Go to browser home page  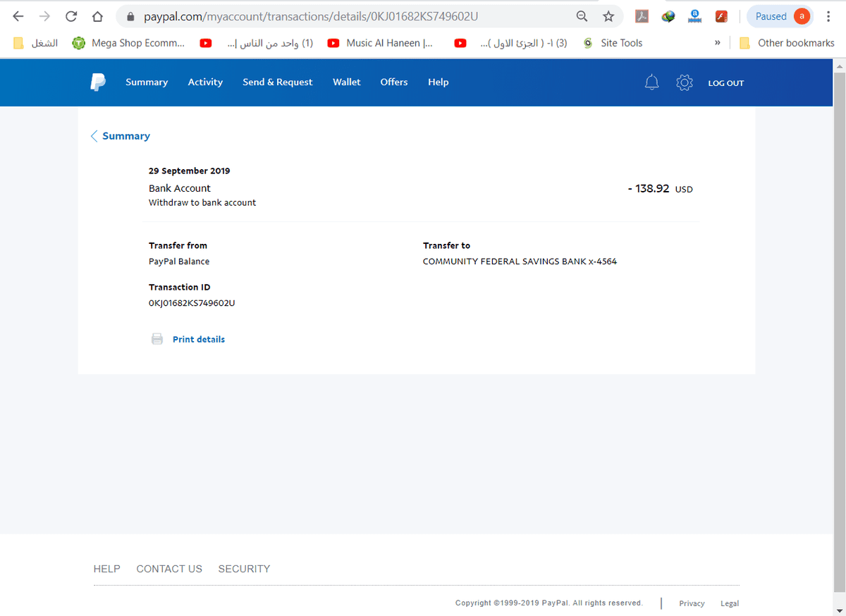pyautogui.click(x=98, y=16)
